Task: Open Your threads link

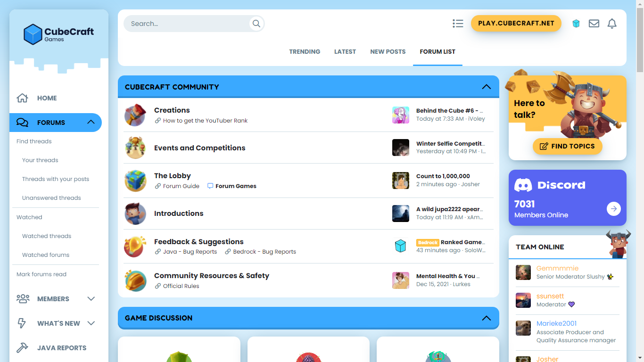Action: (x=40, y=160)
